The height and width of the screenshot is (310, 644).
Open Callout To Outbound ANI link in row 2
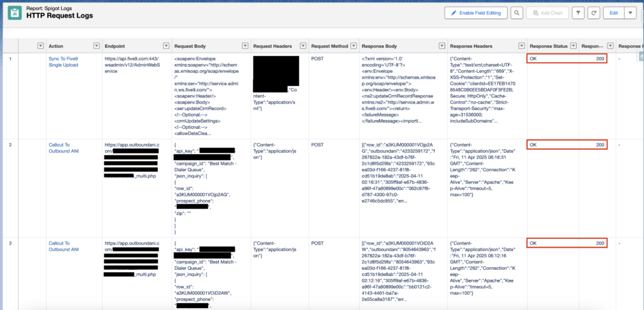pos(64,148)
